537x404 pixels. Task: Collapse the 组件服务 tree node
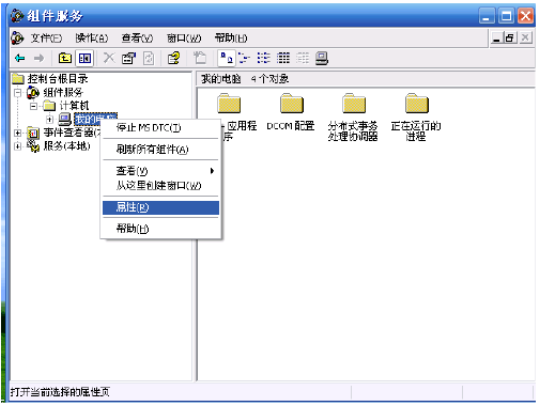pos(18,92)
